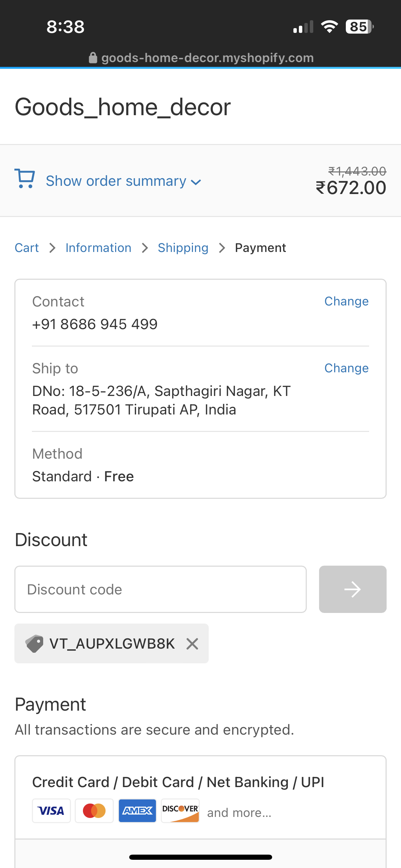This screenshot has height=868, width=401.
Task: Click the Visa card icon
Action: click(51, 811)
